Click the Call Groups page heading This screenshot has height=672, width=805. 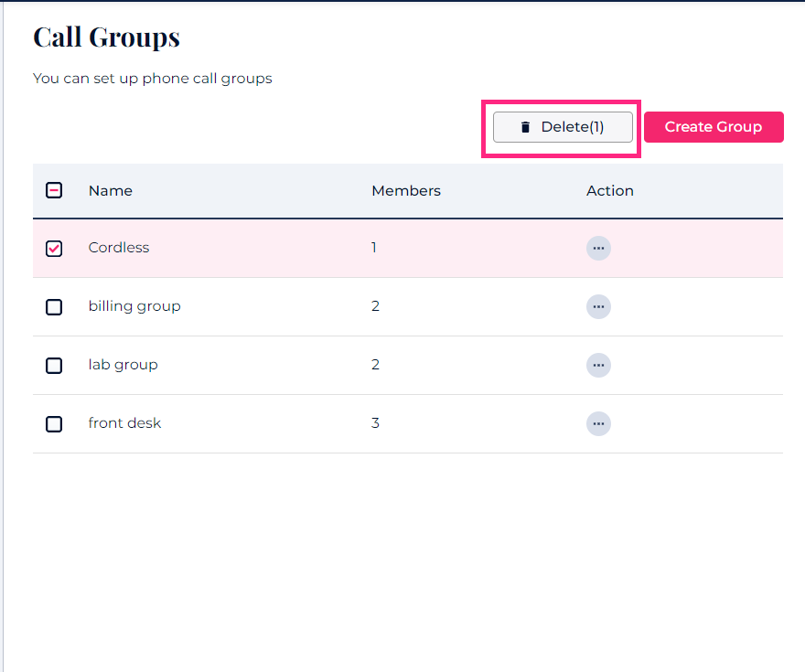[106, 37]
